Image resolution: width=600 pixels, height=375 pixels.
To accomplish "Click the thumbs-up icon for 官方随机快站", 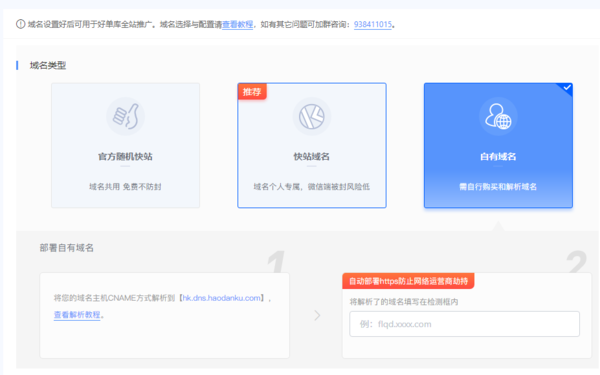I will tap(126, 116).
